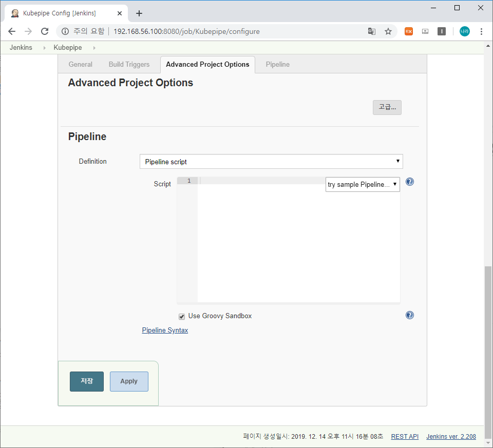The width and height of the screenshot is (493, 448).
Task: Close the Kubepipe Config tab
Action: point(120,13)
